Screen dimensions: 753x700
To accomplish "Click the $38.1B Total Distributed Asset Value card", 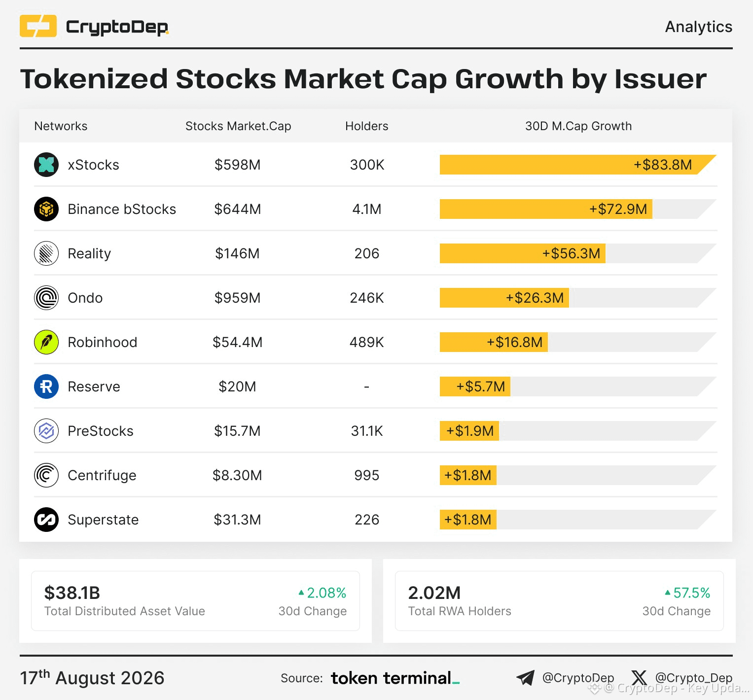I will tap(195, 601).
